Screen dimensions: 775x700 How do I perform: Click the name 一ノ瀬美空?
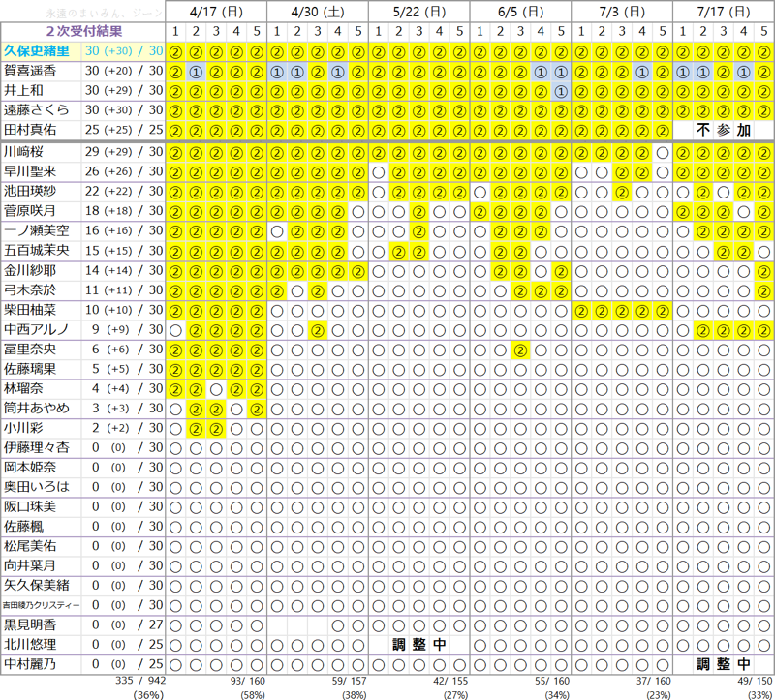coord(37,230)
